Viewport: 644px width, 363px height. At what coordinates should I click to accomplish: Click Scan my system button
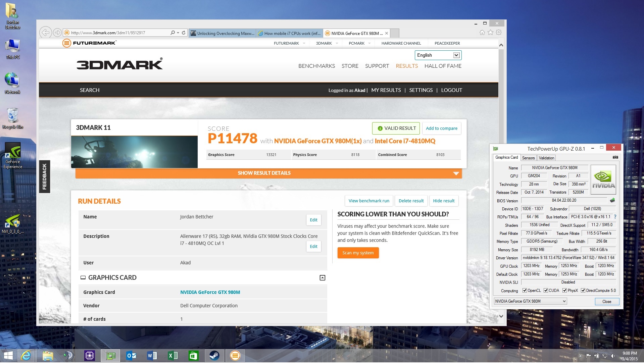click(358, 253)
